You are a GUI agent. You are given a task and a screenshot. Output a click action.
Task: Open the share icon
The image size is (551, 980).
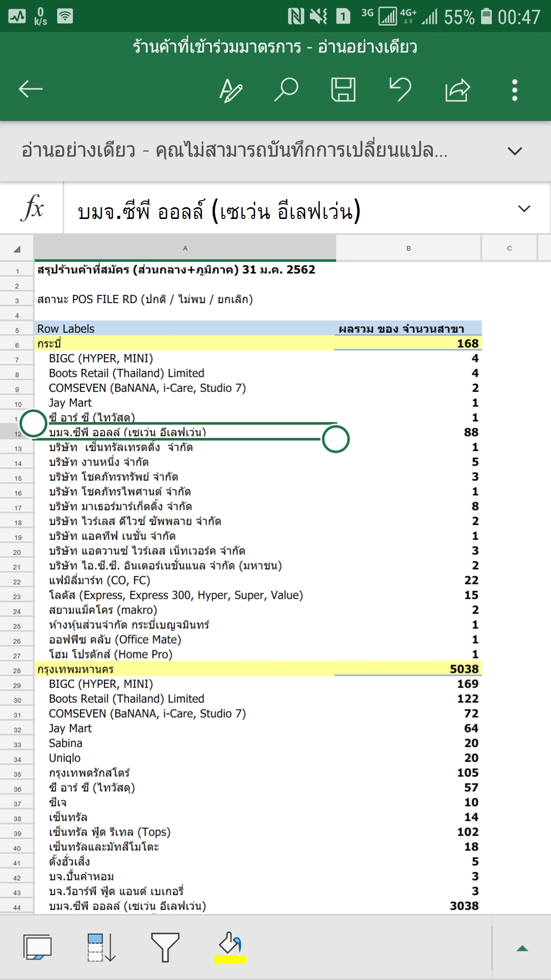pyautogui.click(x=458, y=90)
